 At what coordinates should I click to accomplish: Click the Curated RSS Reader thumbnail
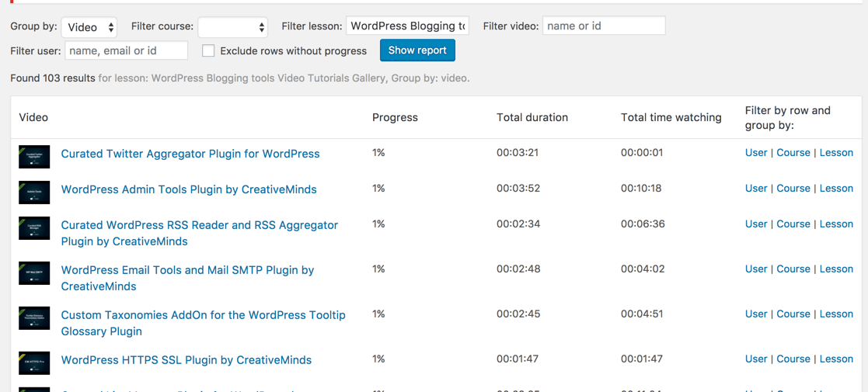coord(34,228)
